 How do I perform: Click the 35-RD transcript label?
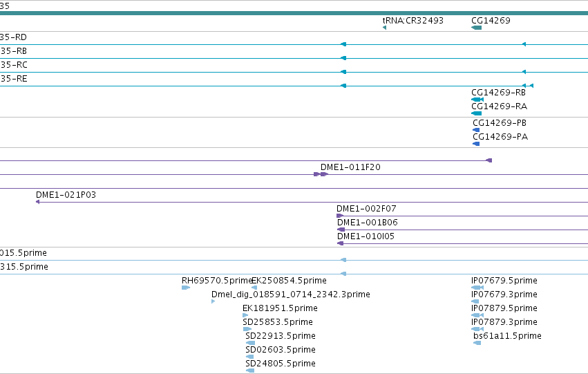tap(14, 37)
